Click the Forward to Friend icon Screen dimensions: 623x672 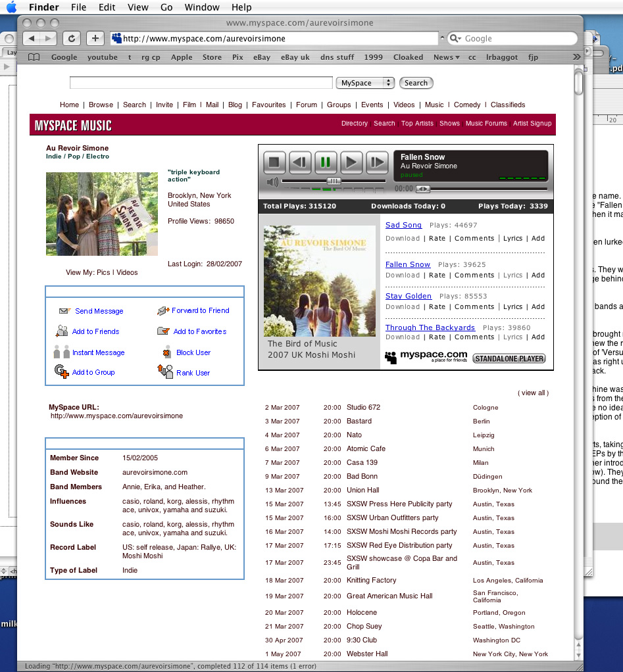pyautogui.click(x=163, y=311)
